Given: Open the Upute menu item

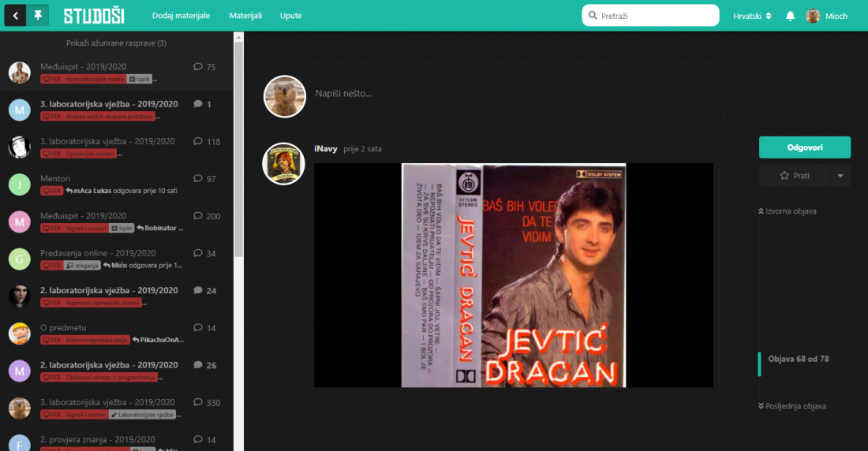Looking at the screenshot, I should [290, 16].
